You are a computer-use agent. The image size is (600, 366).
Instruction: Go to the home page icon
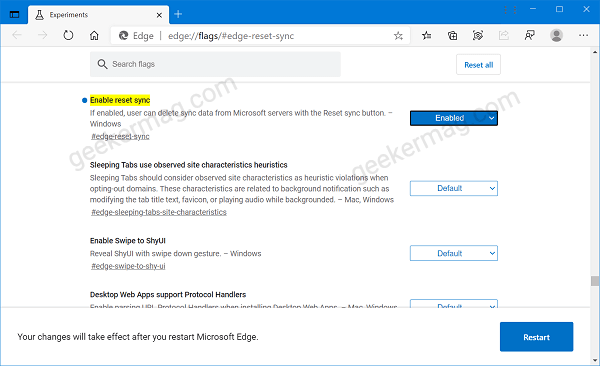94,36
